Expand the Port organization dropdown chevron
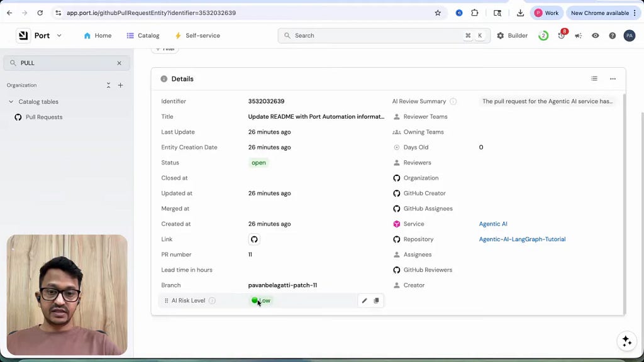 click(x=59, y=35)
